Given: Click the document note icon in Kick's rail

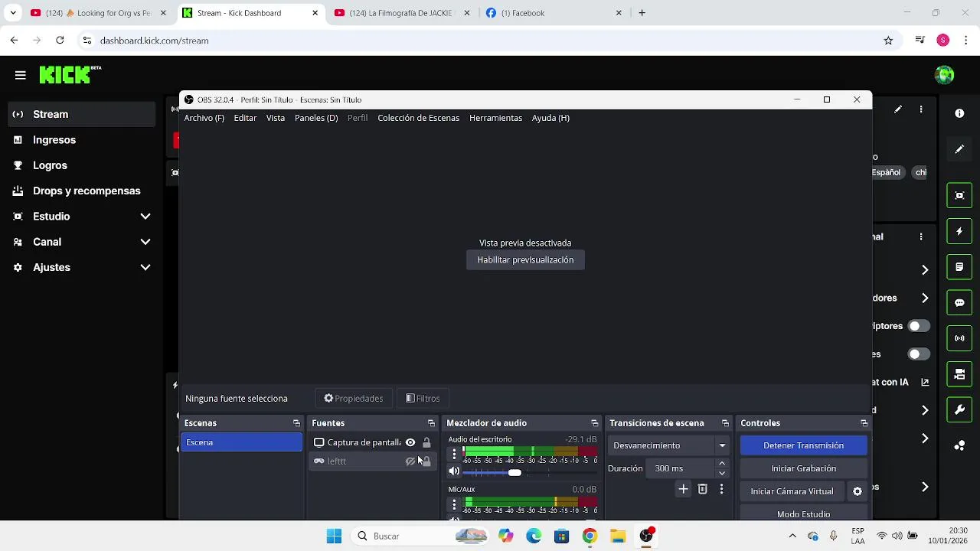Looking at the screenshot, I should tap(959, 267).
